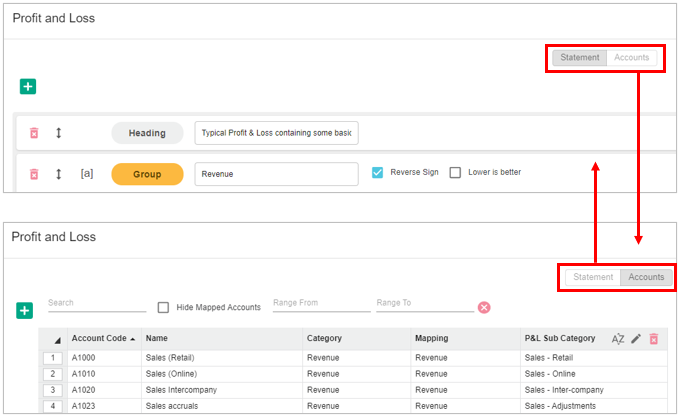Enable the Lower is better checkbox
This screenshot has height=415, width=679.
(x=456, y=172)
